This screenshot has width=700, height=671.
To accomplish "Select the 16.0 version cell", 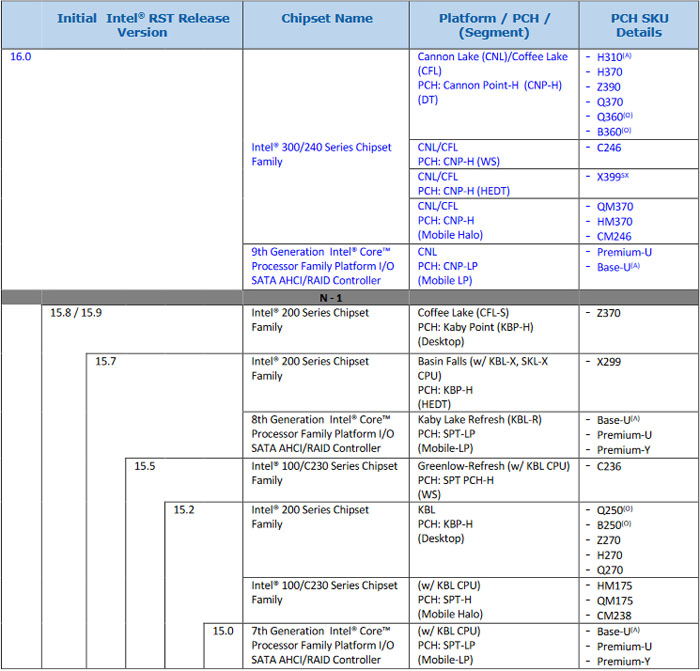I will pyautogui.click(x=21, y=57).
